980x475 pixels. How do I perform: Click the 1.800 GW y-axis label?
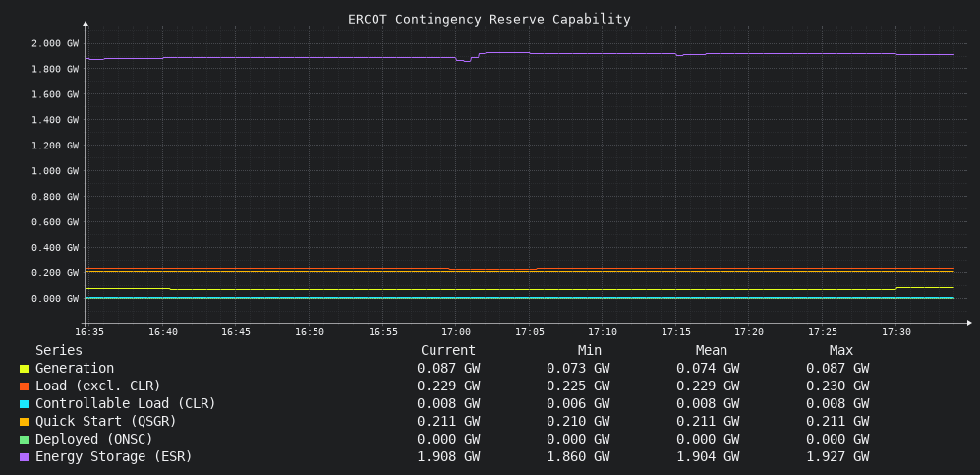(55, 69)
